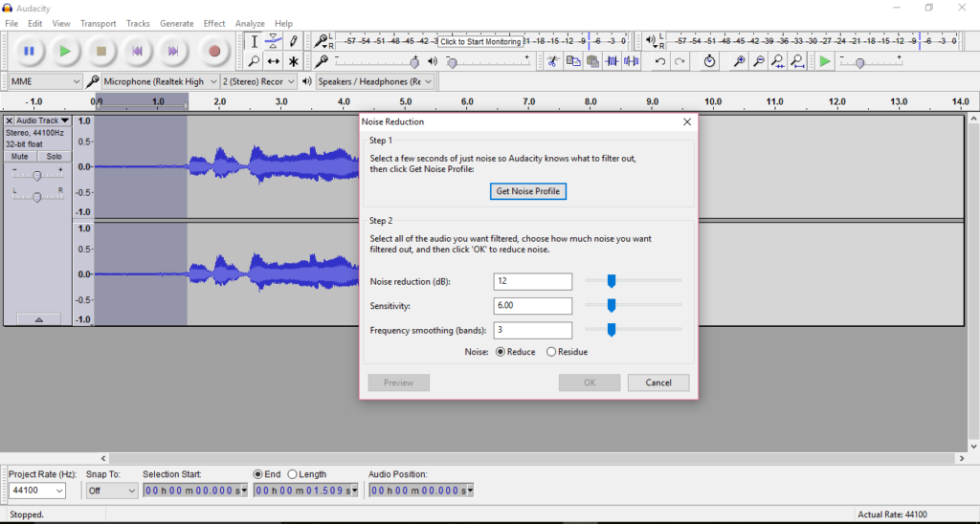The width and height of the screenshot is (980, 524).
Task: Close the Noise Reduction dialog with X
Action: coord(687,121)
